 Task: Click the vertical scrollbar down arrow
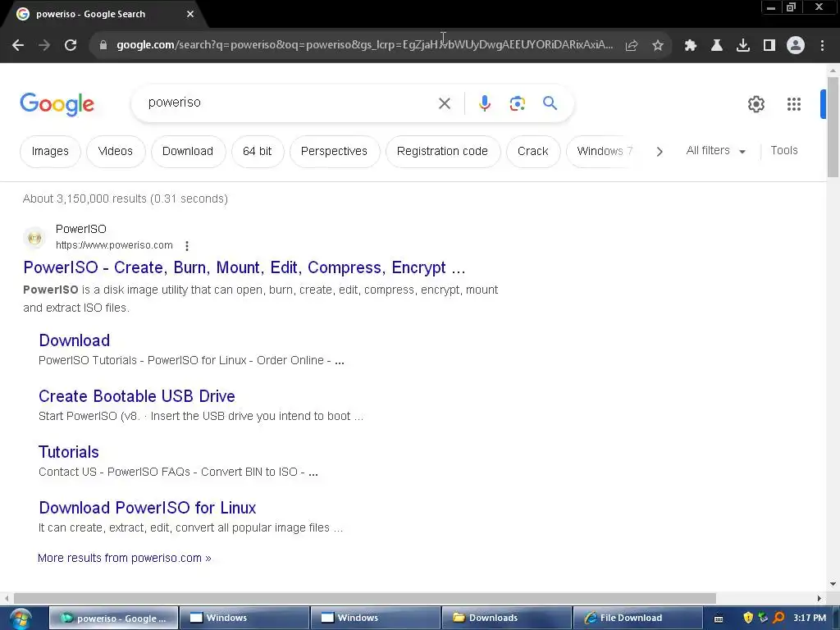point(833,584)
